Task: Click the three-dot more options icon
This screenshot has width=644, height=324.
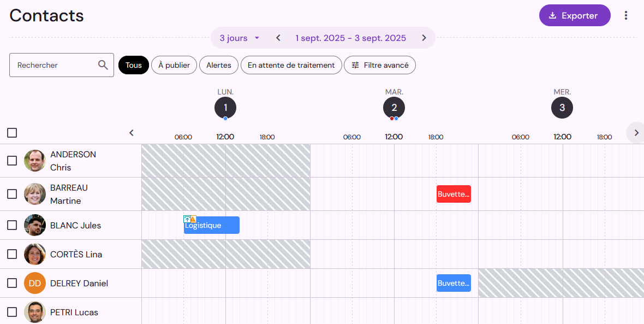Action: 625,16
